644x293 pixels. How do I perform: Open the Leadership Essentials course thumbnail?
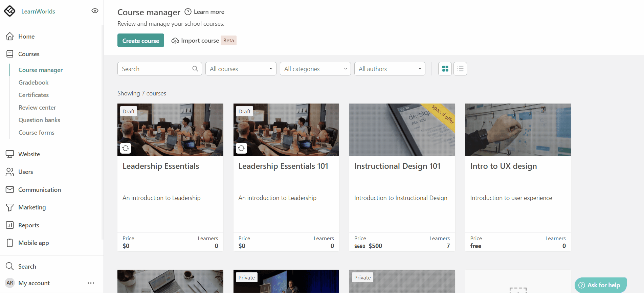point(170,130)
